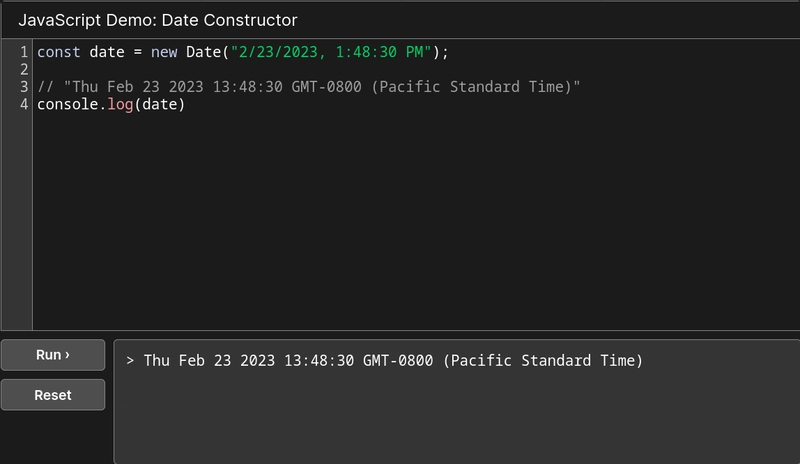Click the 'new' keyword on line 1
The height and width of the screenshot is (464, 800).
click(165, 52)
